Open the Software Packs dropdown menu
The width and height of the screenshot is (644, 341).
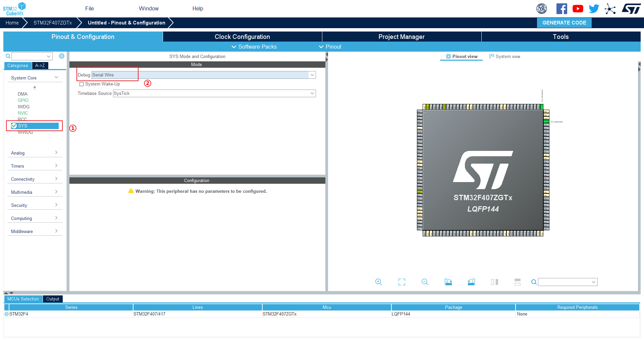click(254, 47)
